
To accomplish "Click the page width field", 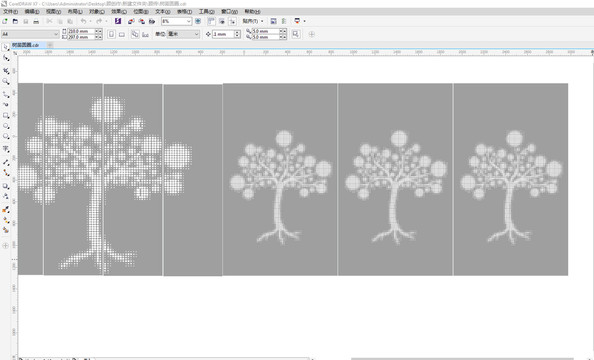I will 81,31.
